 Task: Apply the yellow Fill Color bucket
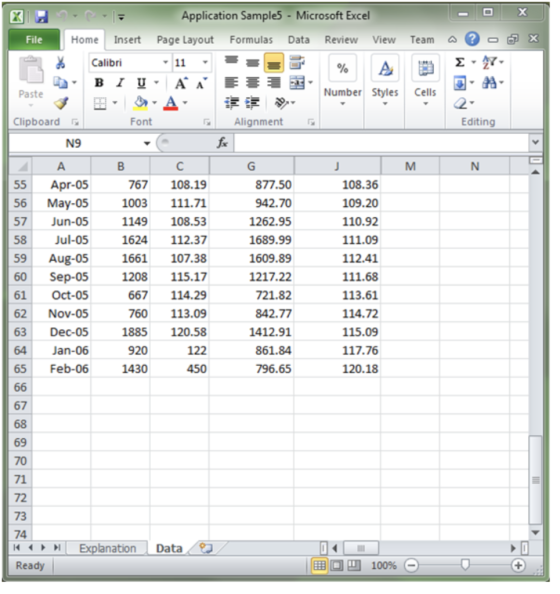(141, 103)
